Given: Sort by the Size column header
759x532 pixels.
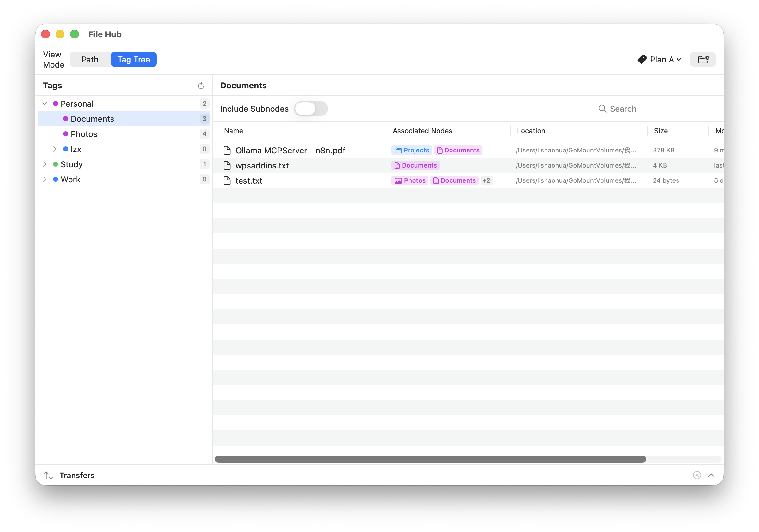Looking at the screenshot, I should (660, 131).
